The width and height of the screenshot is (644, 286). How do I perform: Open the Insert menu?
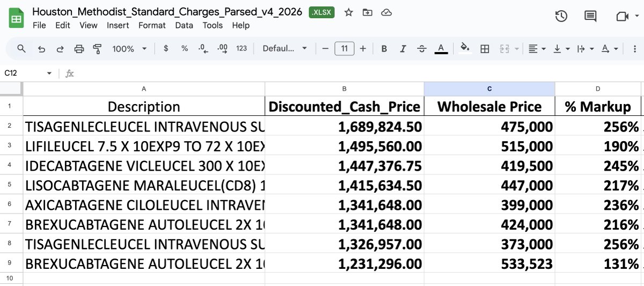click(x=118, y=25)
